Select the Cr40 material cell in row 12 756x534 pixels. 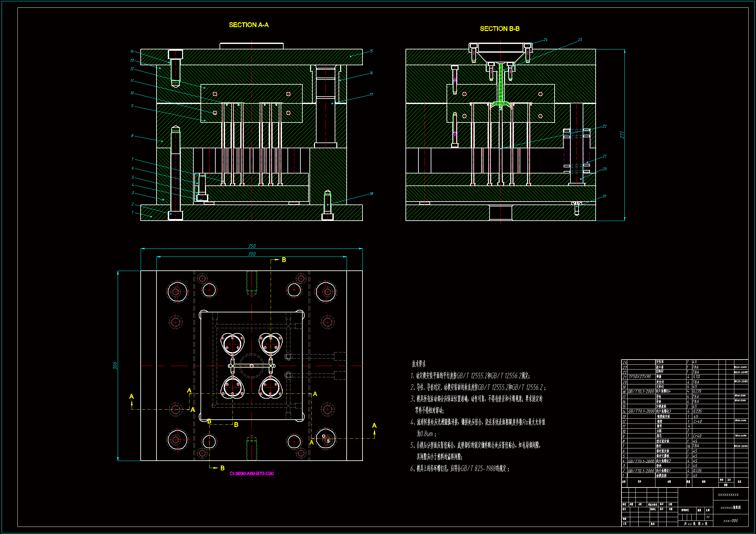click(x=697, y=422)
